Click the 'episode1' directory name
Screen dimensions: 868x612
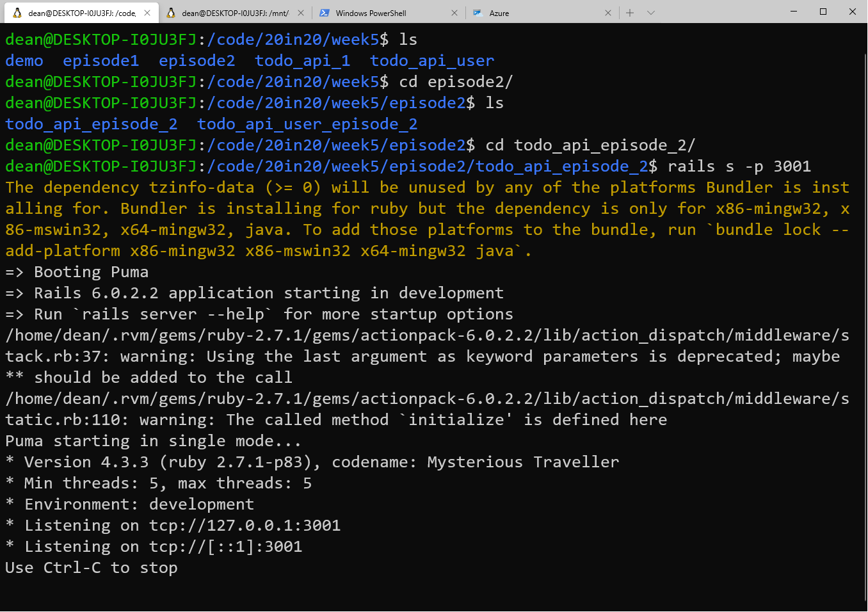click(101, 61)
